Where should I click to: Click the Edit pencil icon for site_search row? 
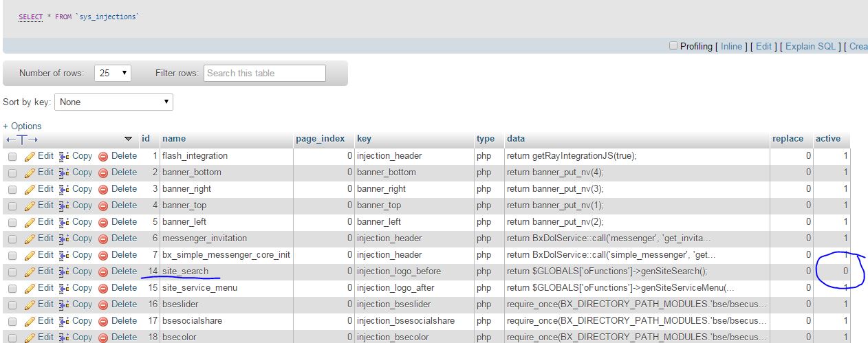[x=30, y=272]
